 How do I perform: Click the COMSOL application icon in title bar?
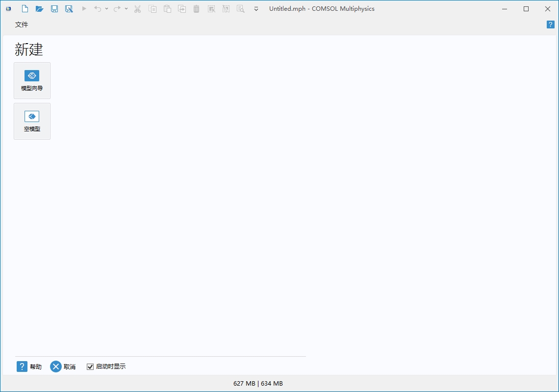(x=8, y=9)
